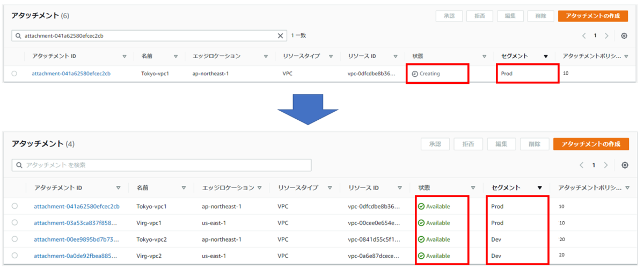Open attachment-041a62580efcec2cb link in bottom panel
The image size is (644, 269).
coord(77,206)
